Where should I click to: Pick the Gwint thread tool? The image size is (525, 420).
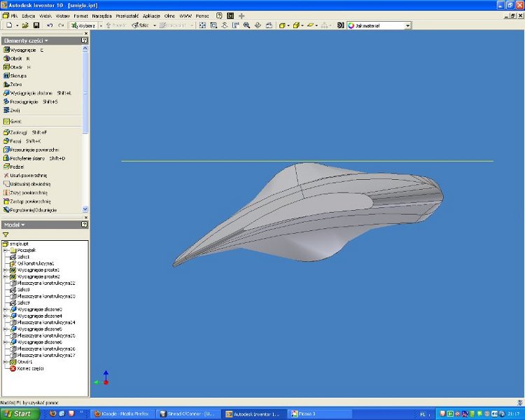13,121
